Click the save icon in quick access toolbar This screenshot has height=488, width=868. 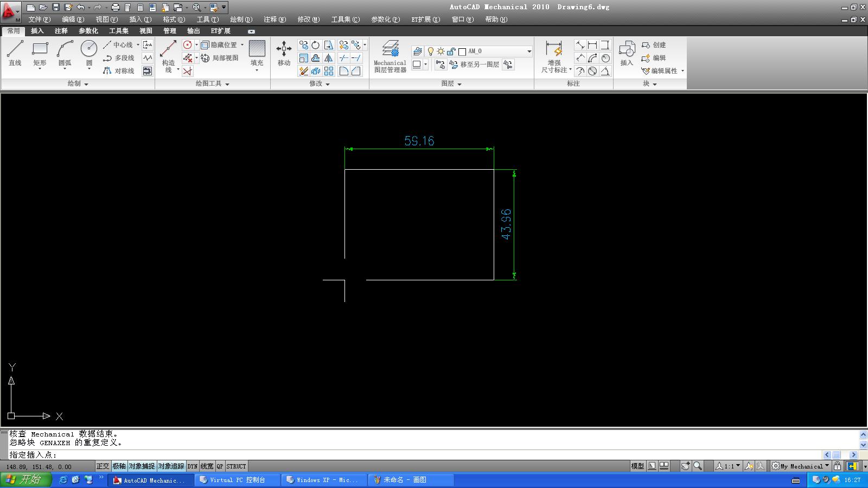56,8
